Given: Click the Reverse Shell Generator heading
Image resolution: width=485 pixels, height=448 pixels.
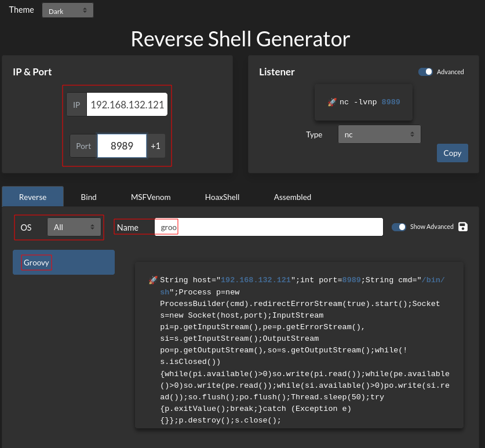Looking at the screenshot, I should (x=240, y=39).
